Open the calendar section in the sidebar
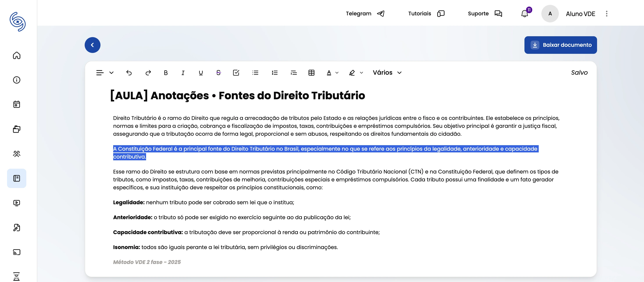The width and height of the screenshot is (644, 282). click(x=16, y=104)
